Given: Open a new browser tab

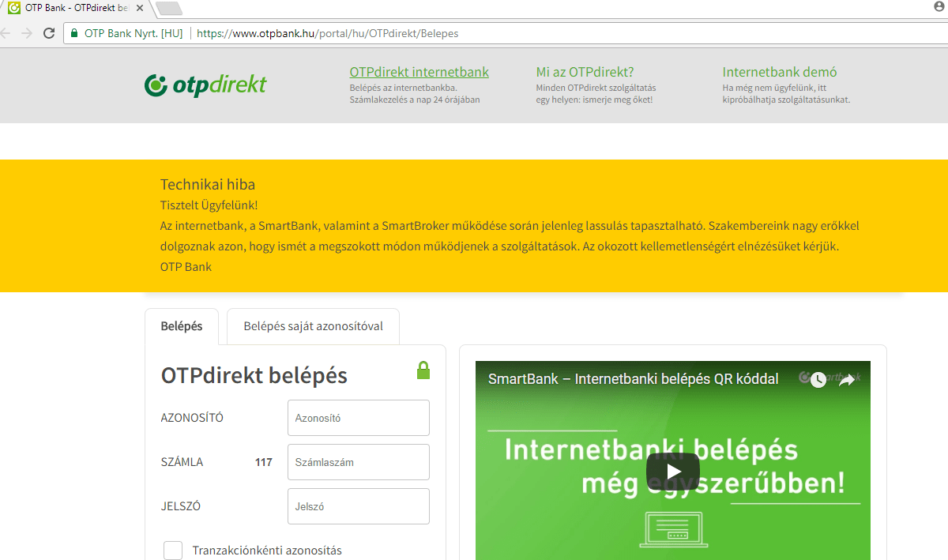Looking at the screenshot, I should point(169,8).
